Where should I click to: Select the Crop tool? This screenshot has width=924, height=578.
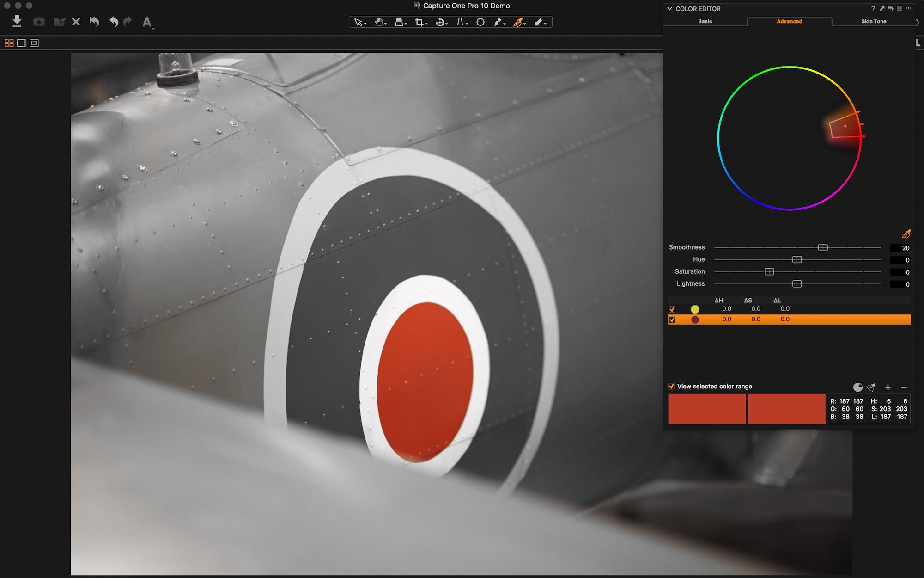[x=420, y=22]
